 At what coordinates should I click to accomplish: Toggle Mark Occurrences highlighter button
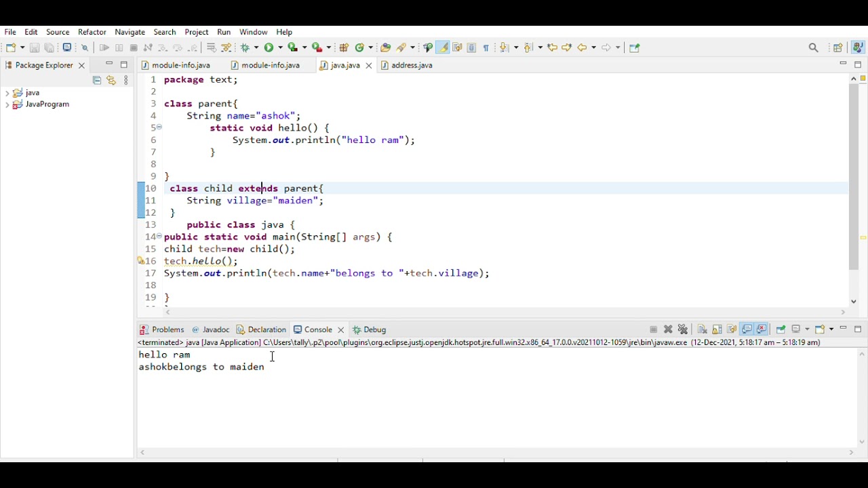tap(442, 47)
